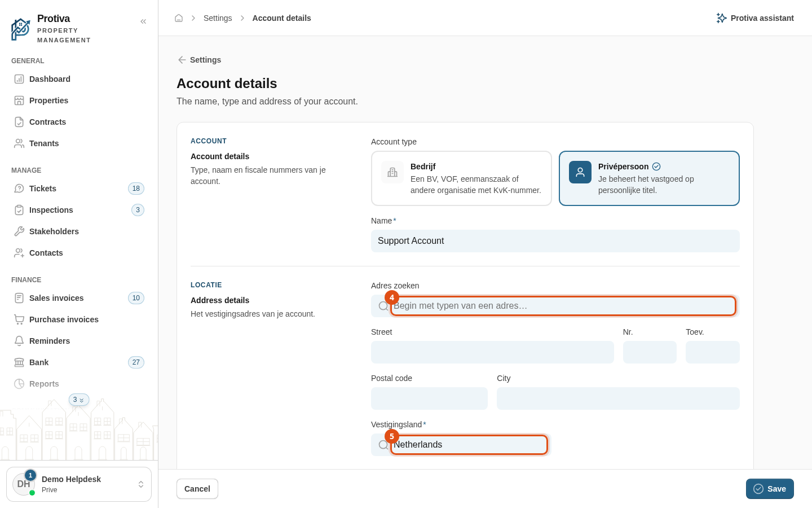Click the Reports pie chart icon
The image size is (812, 508).
[x=19, y=384]
